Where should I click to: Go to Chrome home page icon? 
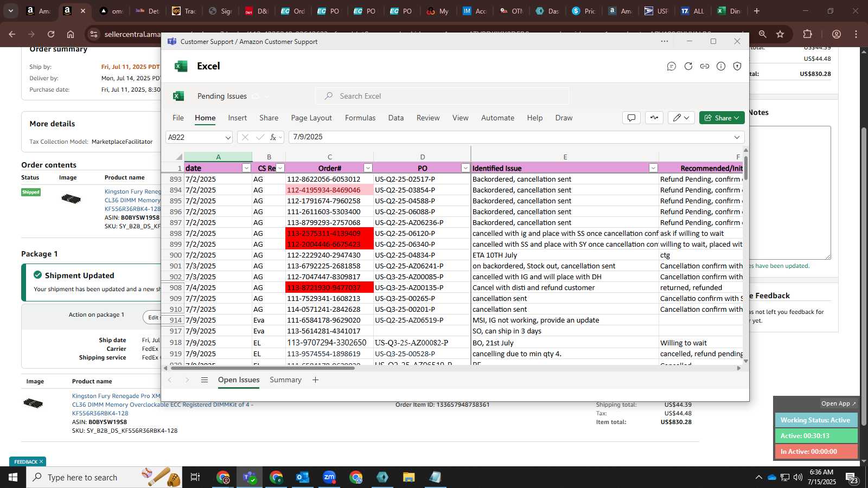click(71, 34)
